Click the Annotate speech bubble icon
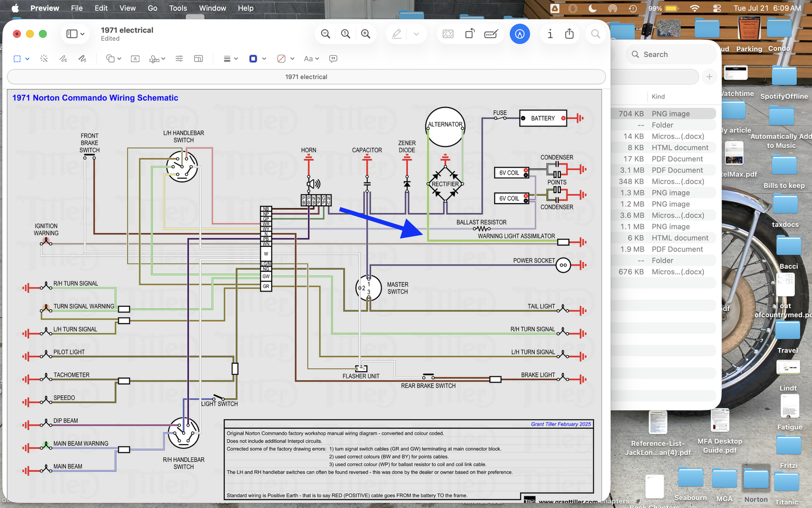 tap(333, 59)
